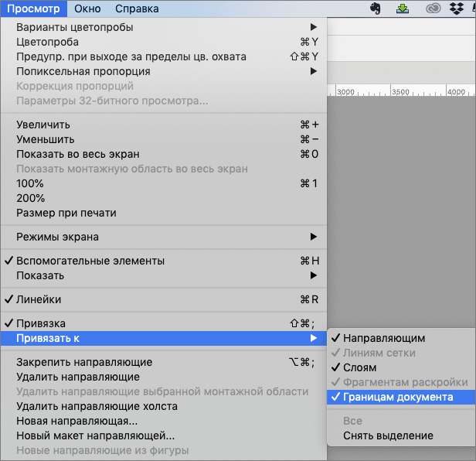
Task: Choose Увеличить to zoom in
Action: pyautogui.click(x=164, y=125)
